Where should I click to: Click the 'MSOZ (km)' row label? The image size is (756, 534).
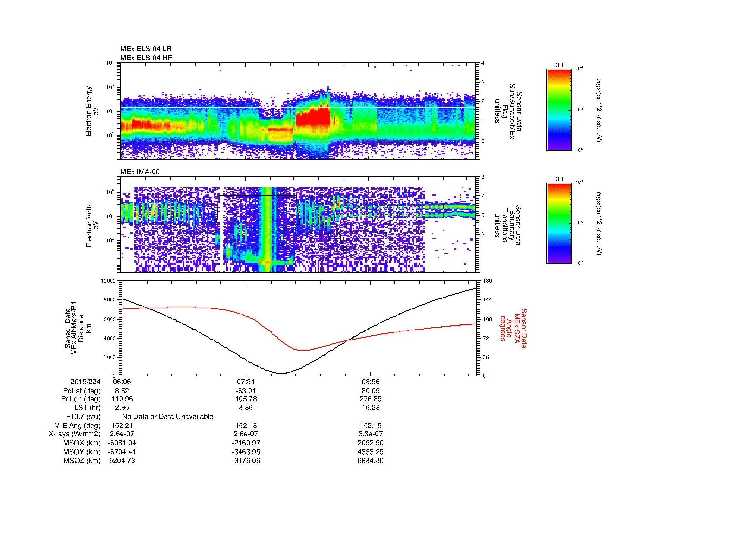click(82, 461)
